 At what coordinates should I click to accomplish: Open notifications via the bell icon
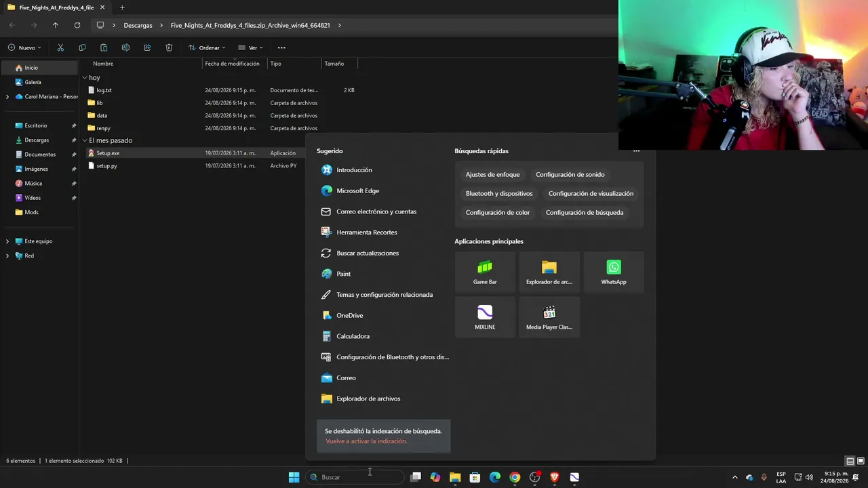[x=856, y=477]
